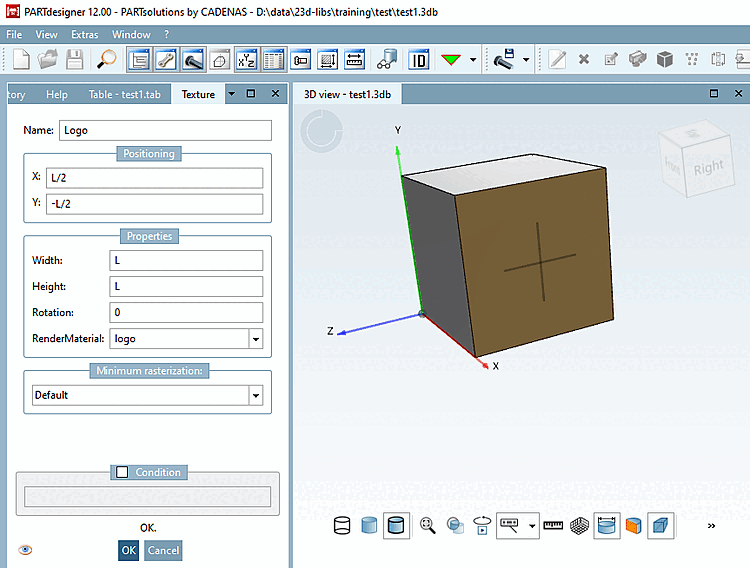Click the magnifier search icon in toolbar
The height and width of the screenshot is (568, 750).
click(107, 59)
